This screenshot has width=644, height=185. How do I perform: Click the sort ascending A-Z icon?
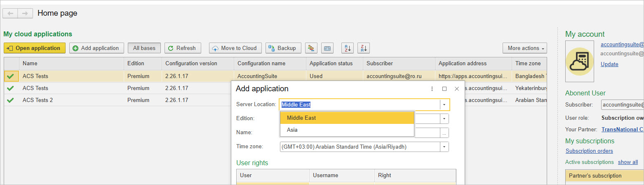348,48
